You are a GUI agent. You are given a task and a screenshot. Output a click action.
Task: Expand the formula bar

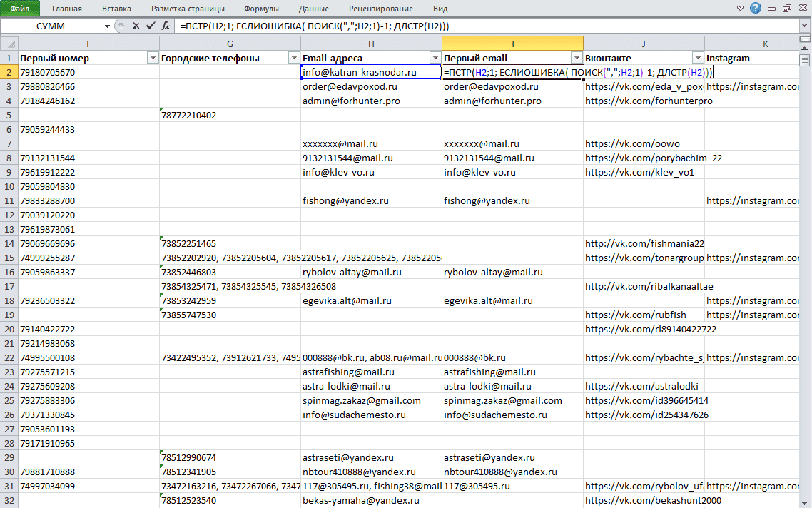coord(805,26)
